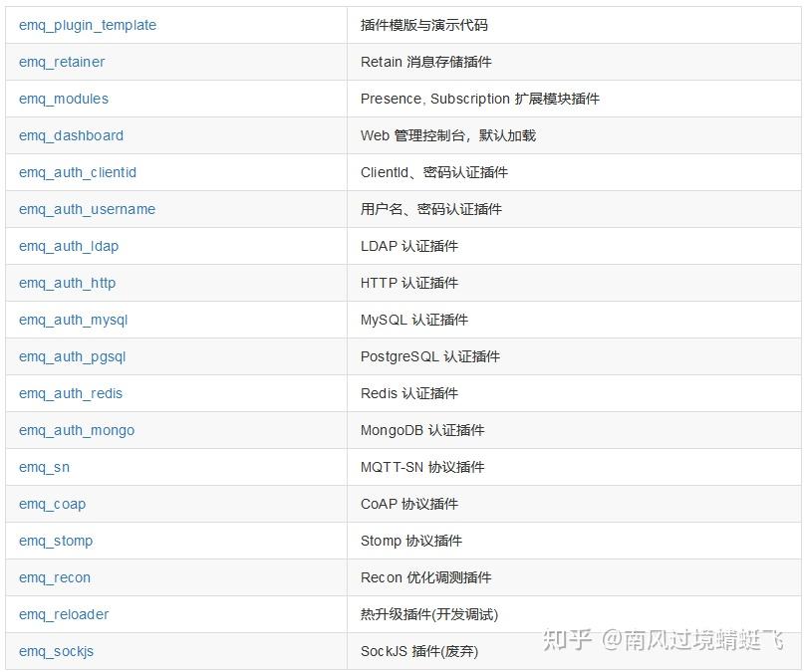Follow the emq_auth_mysql link
The width and height of the screenshot is (804, 672).
74,321
